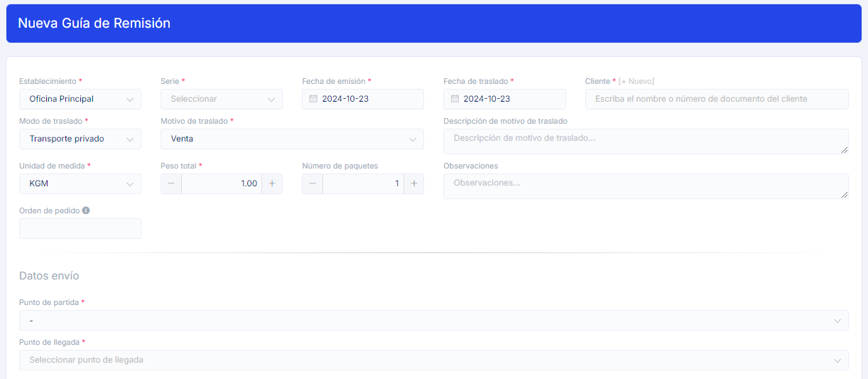This screenshot has width=868, height=379.
Task: Open the Establecimiento dropdown
Action: click(80, 99)
